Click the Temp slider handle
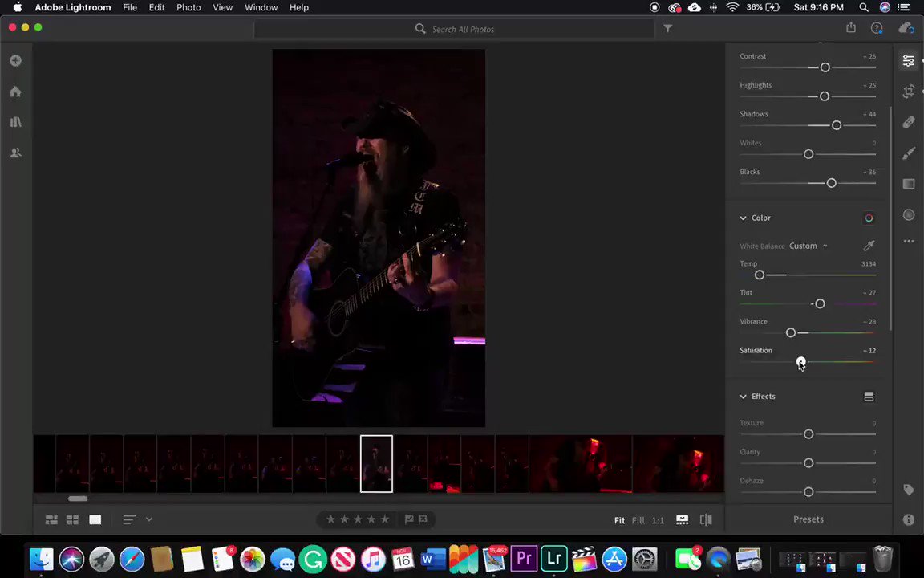The width and height of the screenshot is (924, 578). [x=760, y=275]
